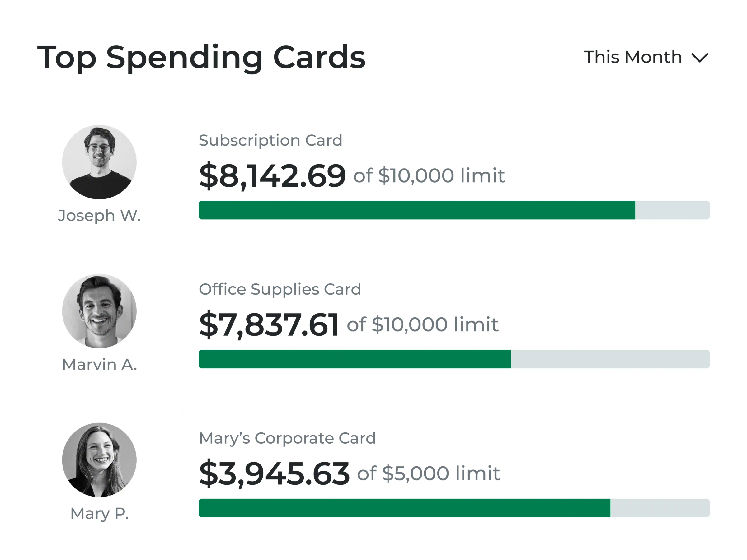Click Joseph W.'s profile picture

(x=99, y=162)
